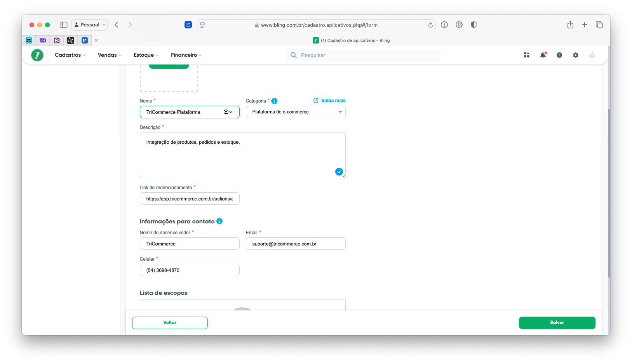Image resolution: width=632 pixels, height=364 pixels.
Task: Click the circled info extension icon
Action: pos(444,24)
